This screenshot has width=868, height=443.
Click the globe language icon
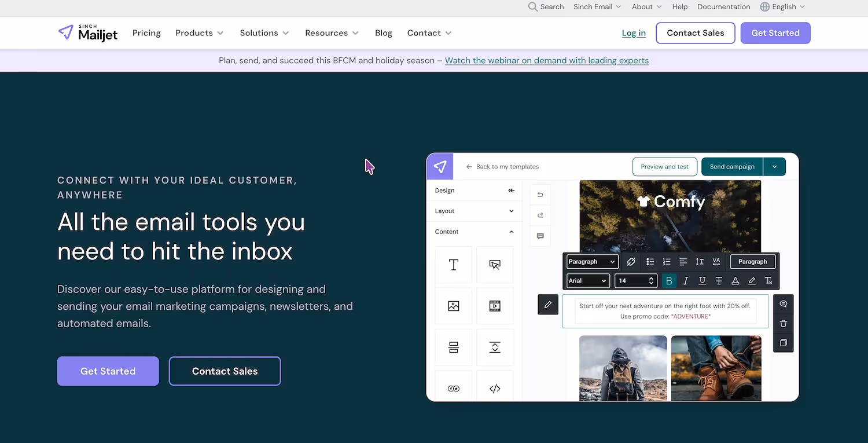(765, 7)
